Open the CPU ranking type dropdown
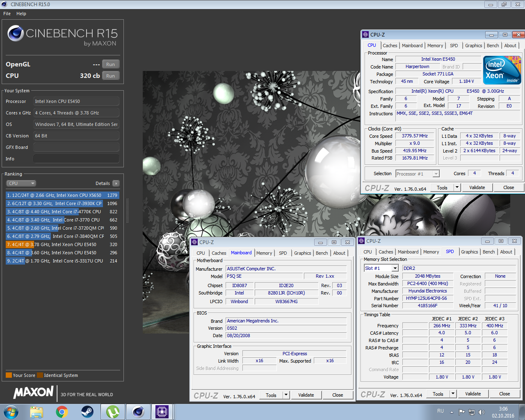The width and height of the screenshot is (525, 420). point(21,183)
